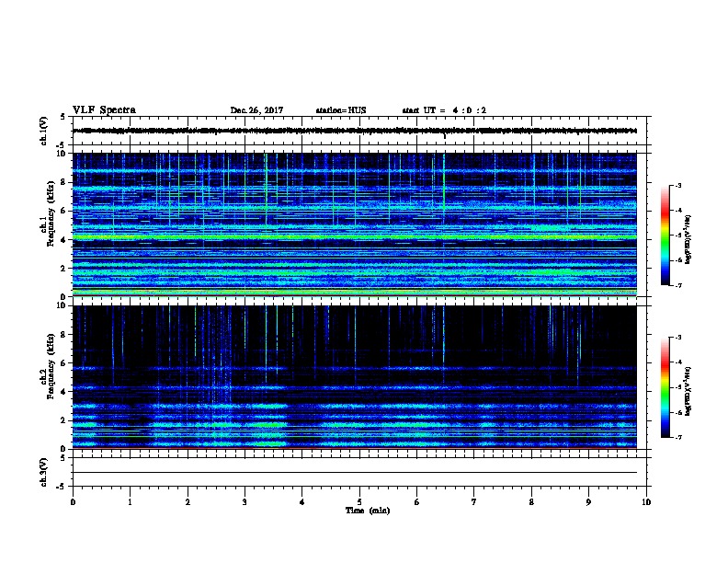Click the time-axis tick label "5"

point(359,502)
